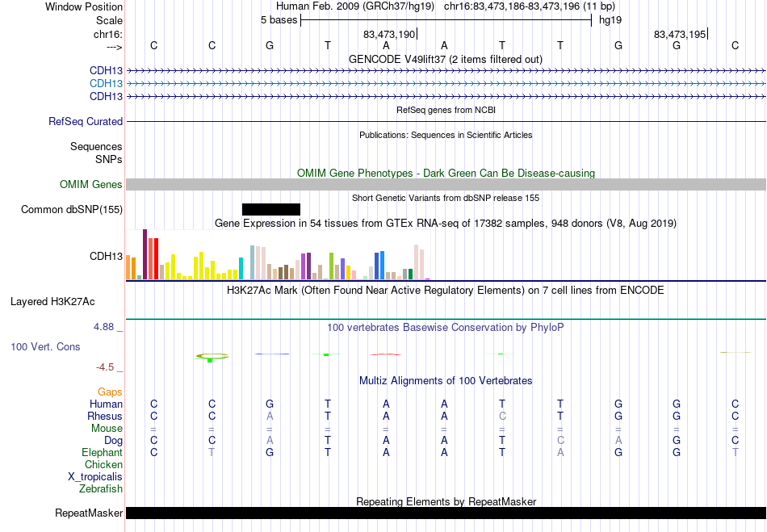Click the Scale label
Image resolution: width=767 pixels, height=532 pixels.
110,20
